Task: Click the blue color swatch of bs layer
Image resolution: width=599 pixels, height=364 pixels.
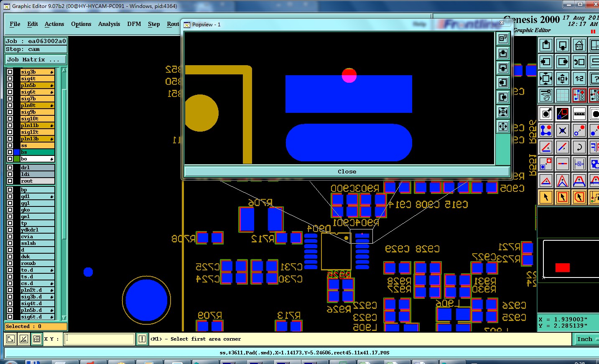Action: click(17, 152)
